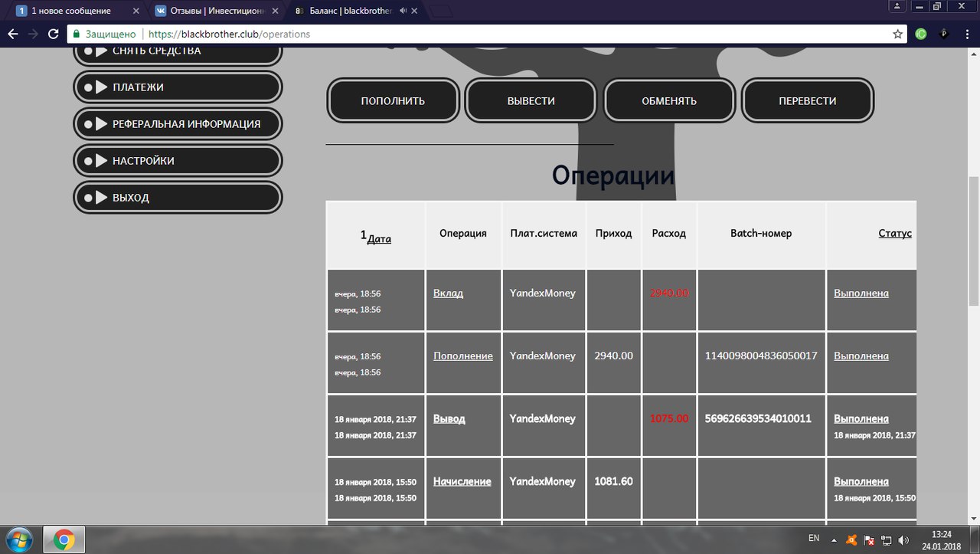Click the play arrow icon beside ВЫХОД
This screenshot has width=980, height=554.
click(101, 198)
